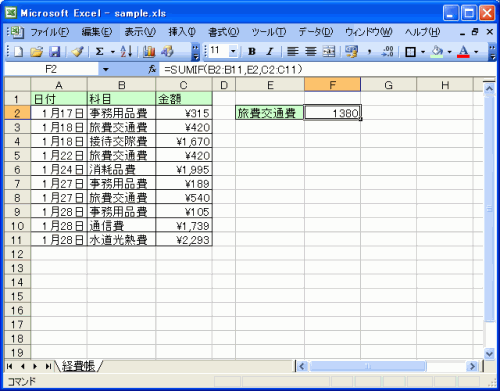Open the font size dropdown
The image size is (500, 391).
(233, 51)
